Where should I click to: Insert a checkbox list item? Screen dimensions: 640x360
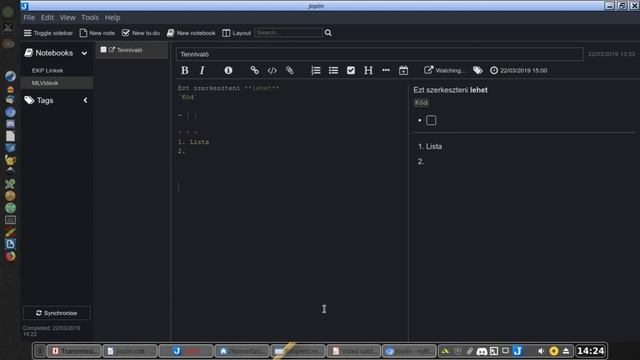pyautogui.click(x=351, y=70)
